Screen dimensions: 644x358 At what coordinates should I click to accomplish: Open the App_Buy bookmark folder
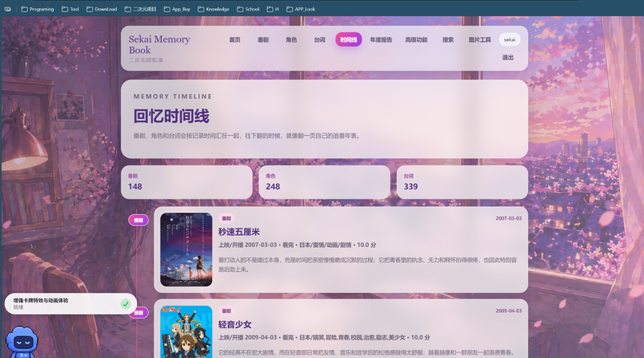click(x=177, y=9)
